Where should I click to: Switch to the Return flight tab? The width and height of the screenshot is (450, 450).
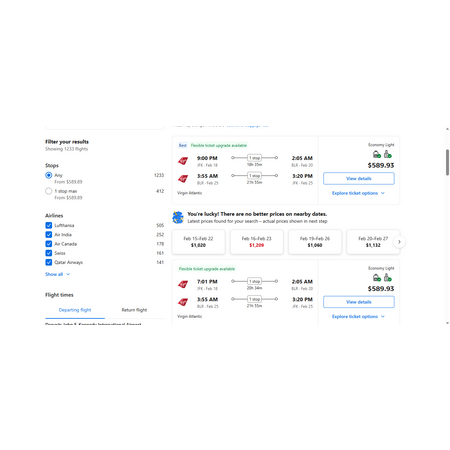(134, 310)
